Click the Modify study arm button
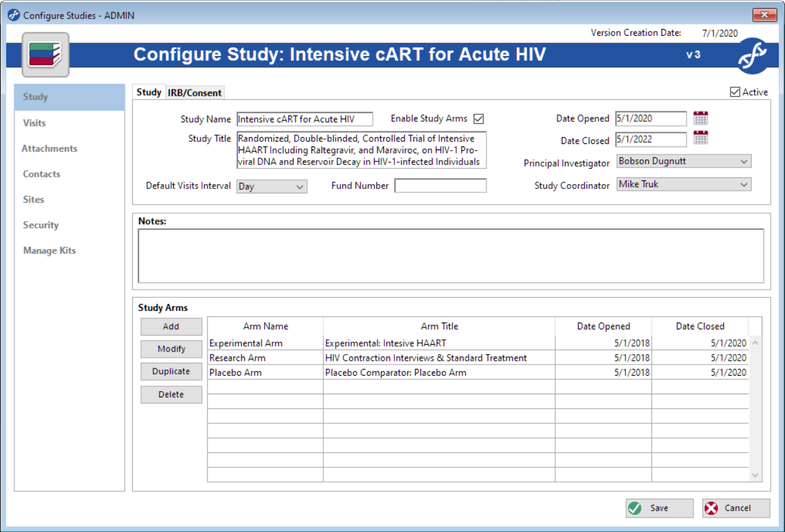This screenshot has width=785, height=532. click(171, 349)
